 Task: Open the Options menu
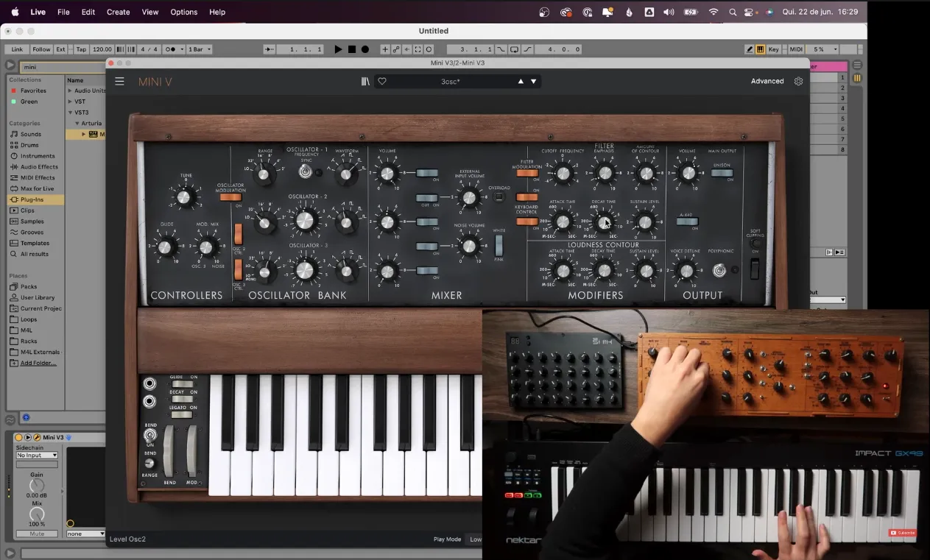coord(183,12)
